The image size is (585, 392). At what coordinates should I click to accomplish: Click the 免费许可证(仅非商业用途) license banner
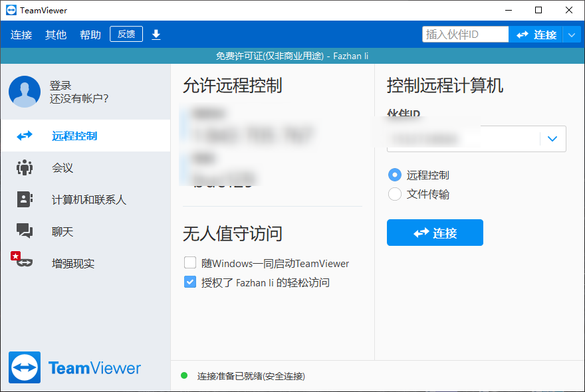point(292,56)
